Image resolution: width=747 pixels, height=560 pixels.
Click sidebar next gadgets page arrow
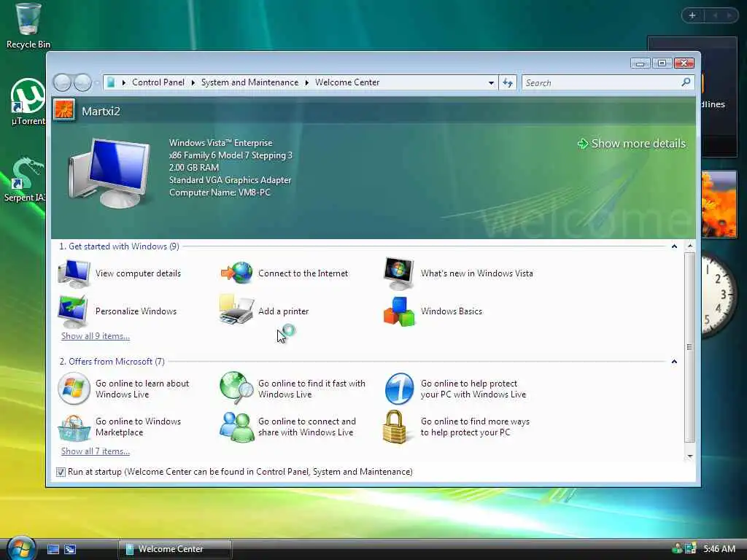point(729,16)
